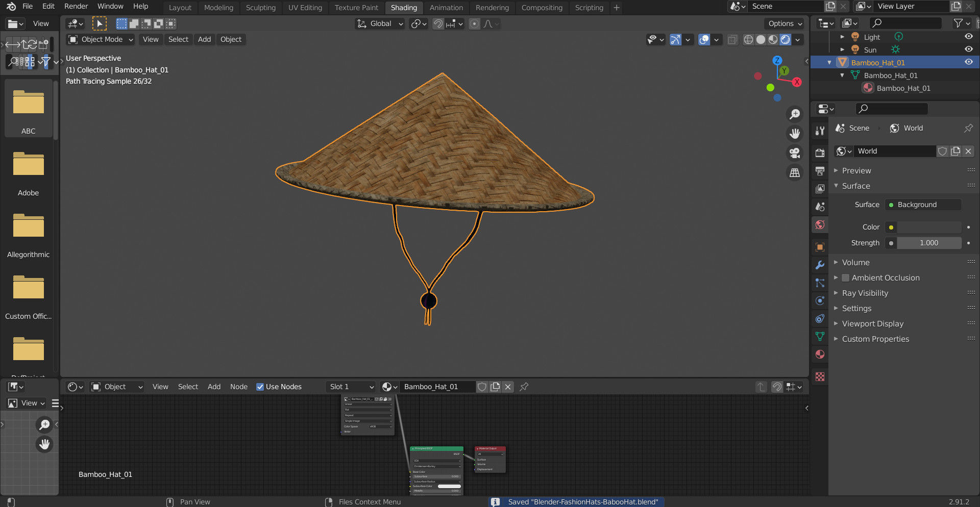Open the Texture properties checker tab icon

[x=820, y=376]
